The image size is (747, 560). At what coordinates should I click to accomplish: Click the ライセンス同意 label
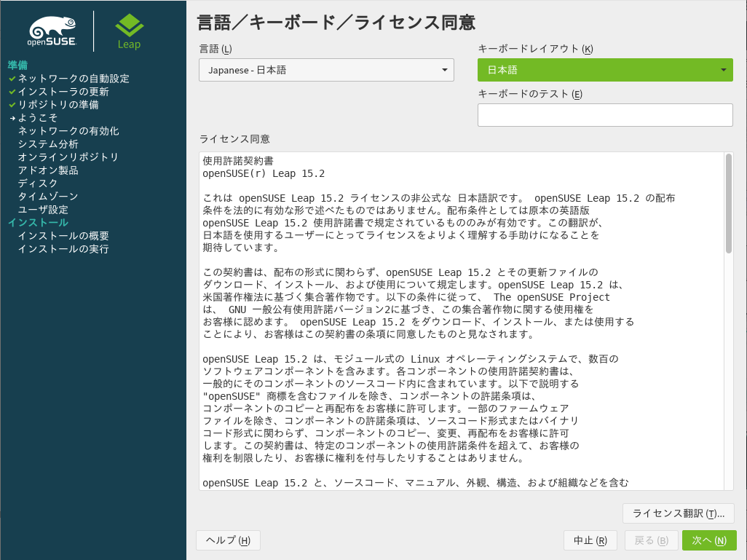234,138
